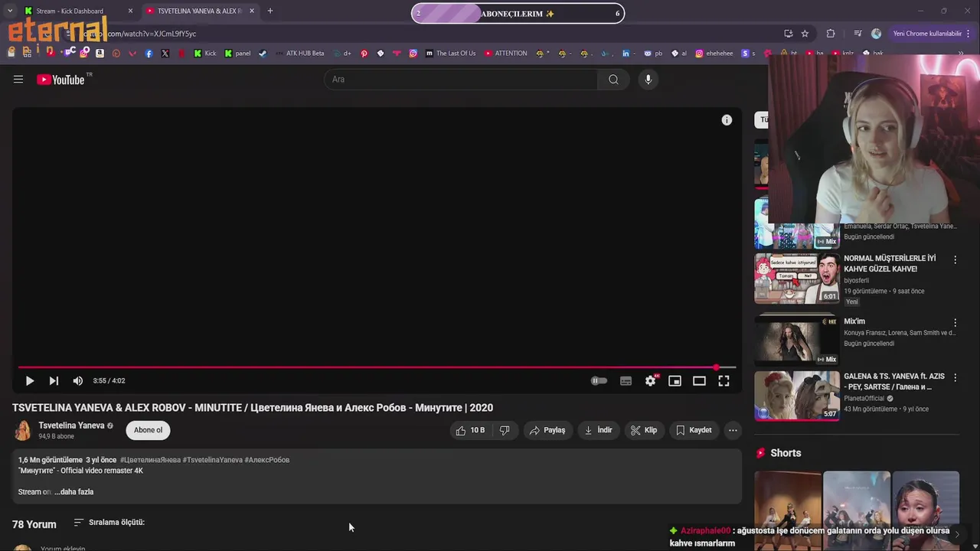980x551 pixels.
Task: Open The Last Of Us bookmark
Action: (x=451, y=54)
